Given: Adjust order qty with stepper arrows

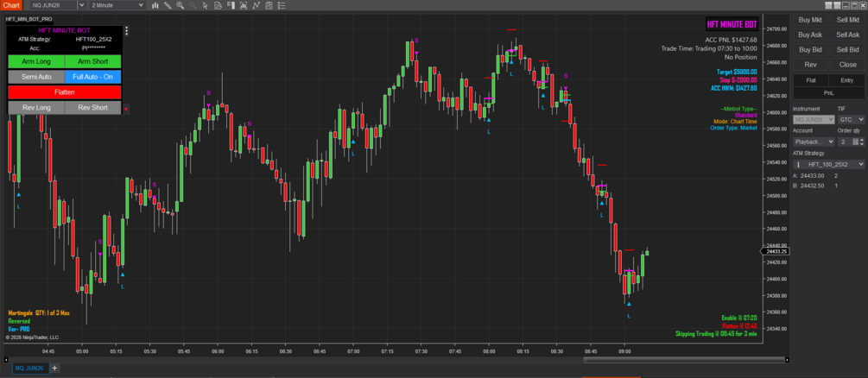Looking at the screenshot, I should point(862,142).
